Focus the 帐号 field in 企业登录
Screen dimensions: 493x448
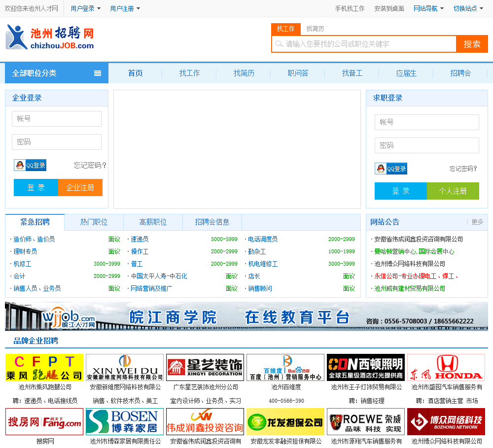pos(57,119)
